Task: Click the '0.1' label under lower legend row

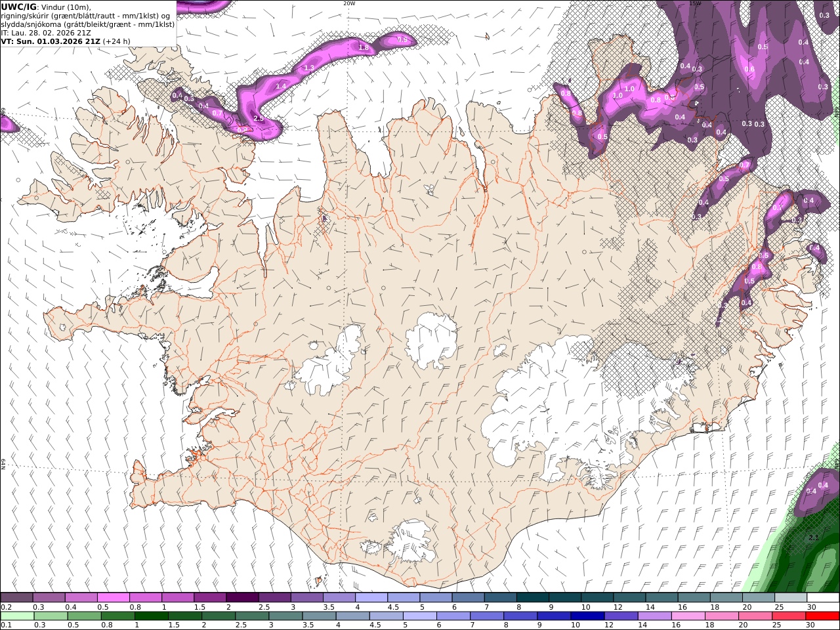Action: point(7,625)
